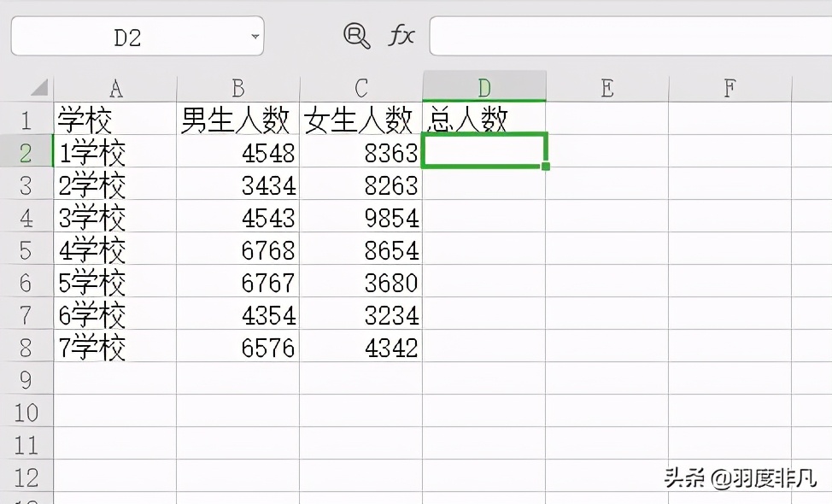
Task: Open the Name Box dropdown arrow
Action: coord(254,36)
